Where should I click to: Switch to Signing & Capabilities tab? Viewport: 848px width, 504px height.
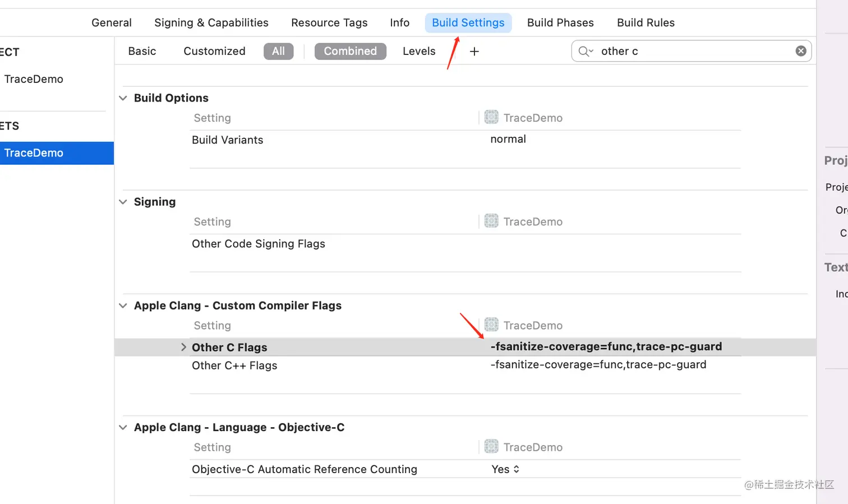coord(211,23)
